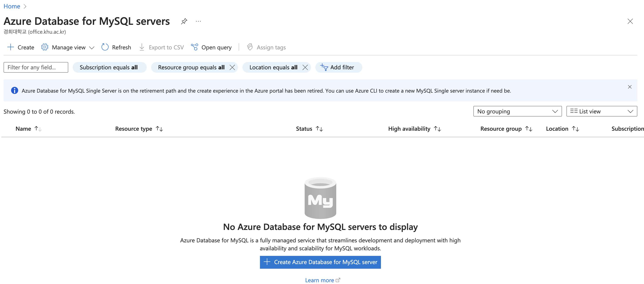The width and height of the screenshot is (644, 284).
Task: Open the No grouping dropdown
Action: [517, 111]
